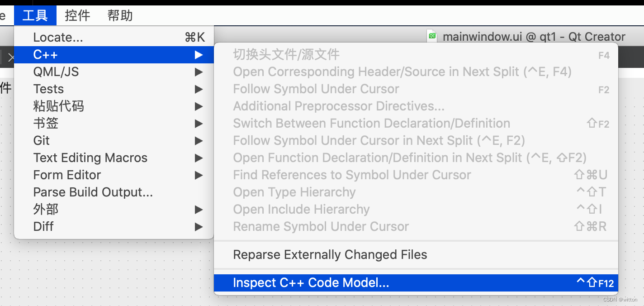Open the 控件 menu
The image size is (644, 306).
[x=77, y=15]
